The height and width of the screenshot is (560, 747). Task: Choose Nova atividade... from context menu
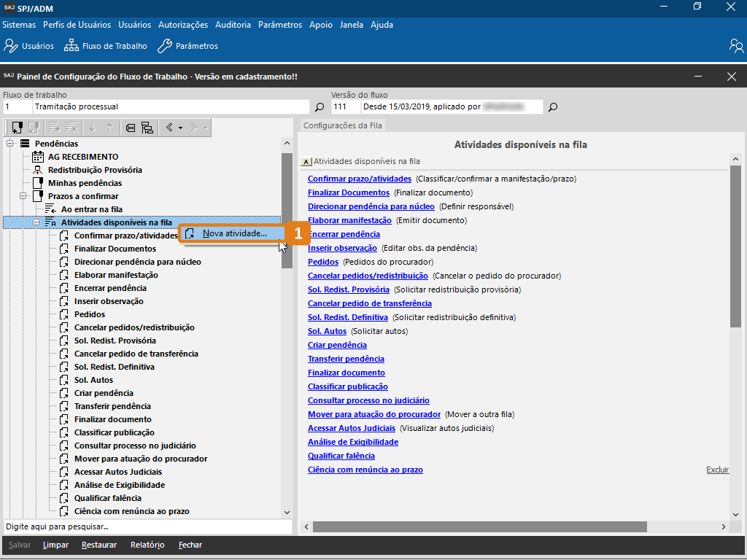click(x=233, y=233)
